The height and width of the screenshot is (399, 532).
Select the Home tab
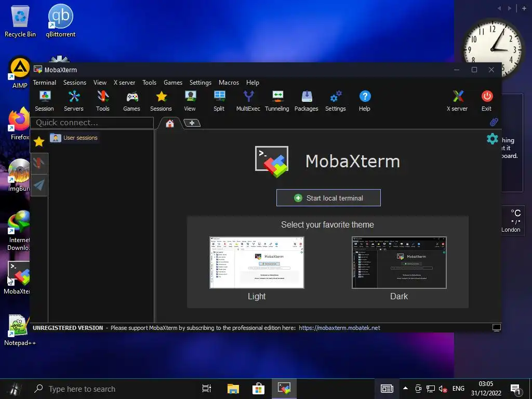(170, 124)
